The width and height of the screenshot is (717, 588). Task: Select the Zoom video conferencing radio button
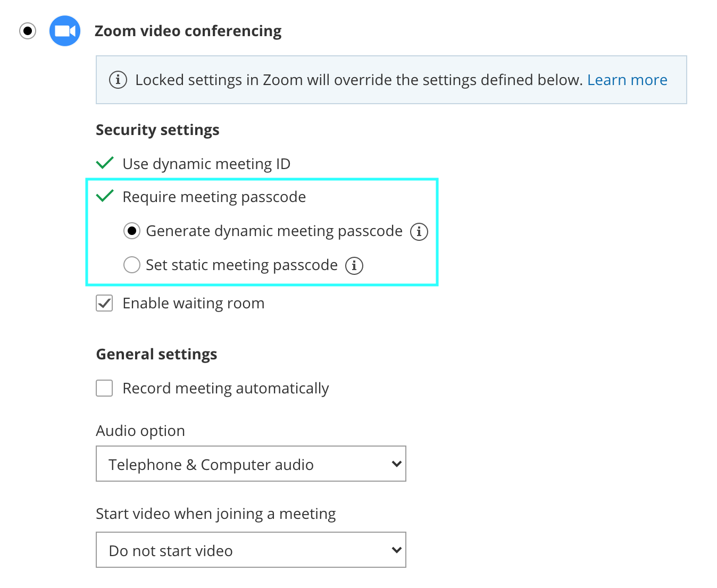tap(28, 31)
